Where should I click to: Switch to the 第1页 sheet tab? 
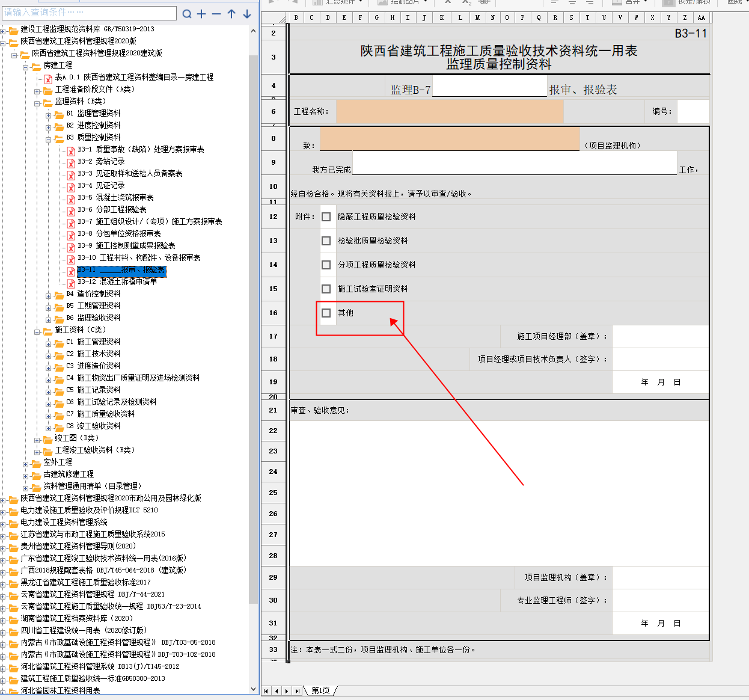[320, 691]
